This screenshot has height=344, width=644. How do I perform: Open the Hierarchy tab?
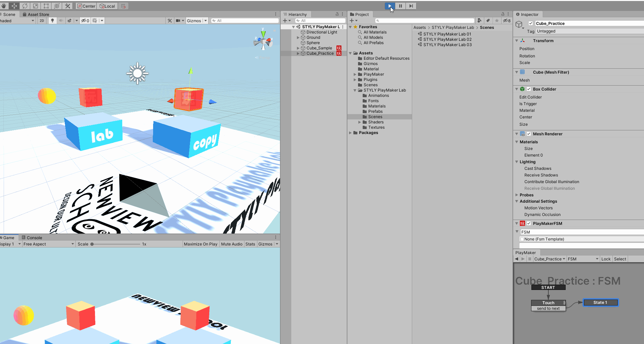(295, 14)
